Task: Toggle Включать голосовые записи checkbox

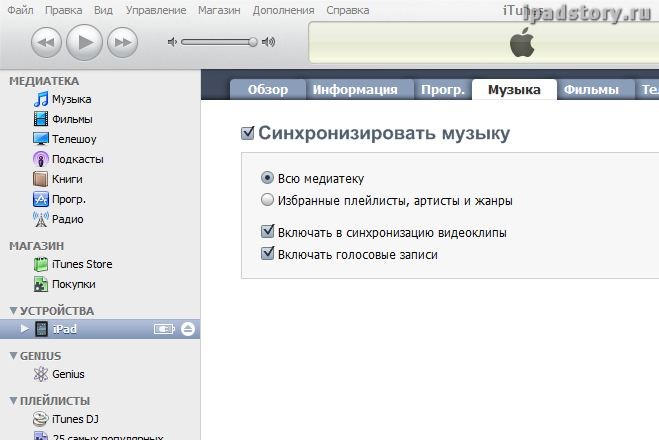Action: point(267,253)
